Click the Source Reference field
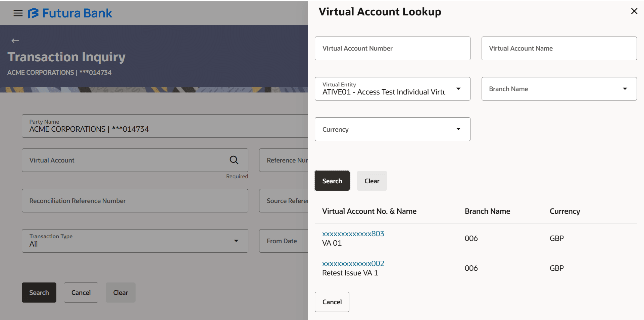 tap(284, 201)
